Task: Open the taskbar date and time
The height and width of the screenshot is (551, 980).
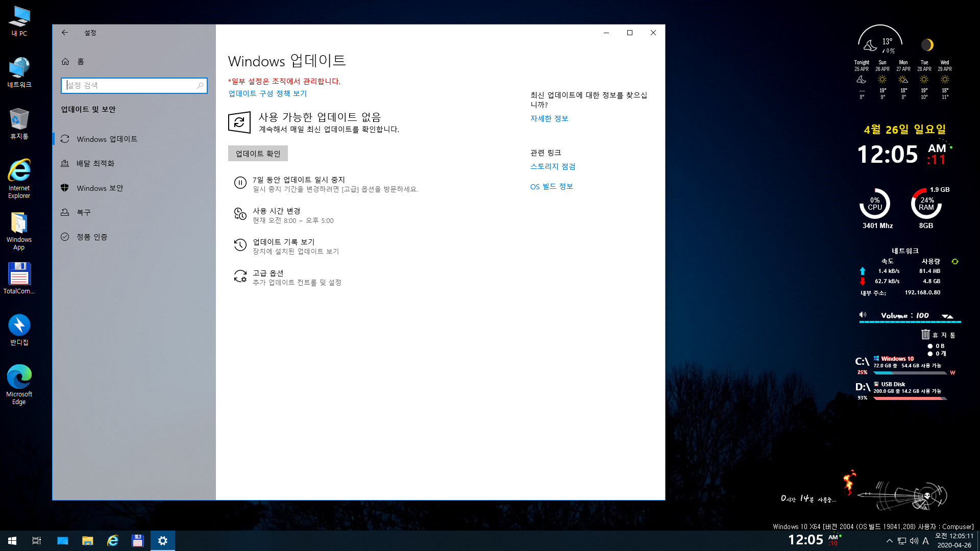Action: click(x=953, y=541)
